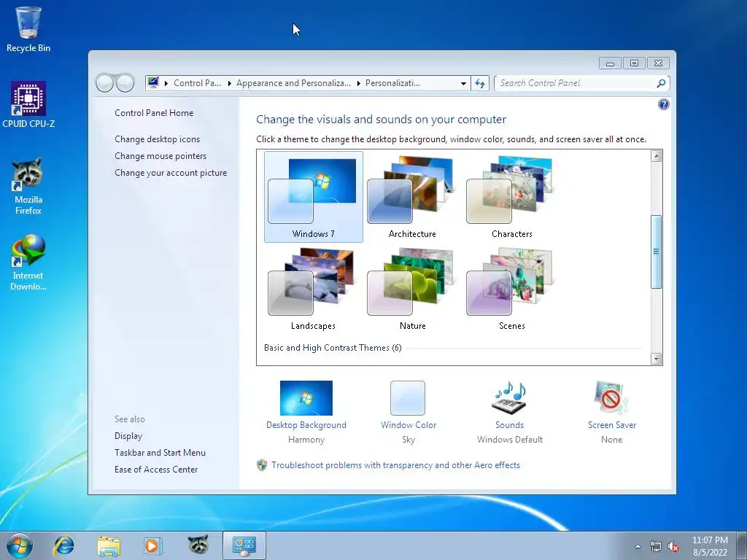The height and width of the screenshot is (560, 747).
Task: Go to Control Panel breadcrumb
Action: [197, 83]
